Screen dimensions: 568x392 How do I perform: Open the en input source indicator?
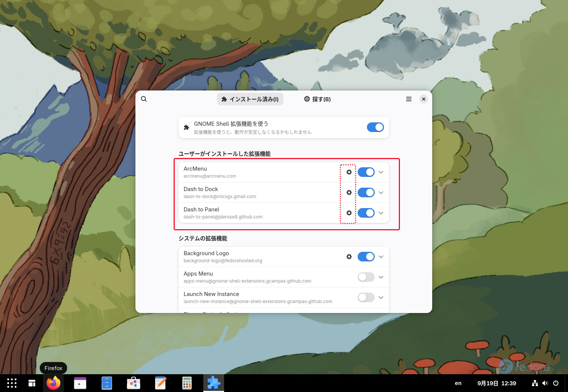tap(458, 383)
